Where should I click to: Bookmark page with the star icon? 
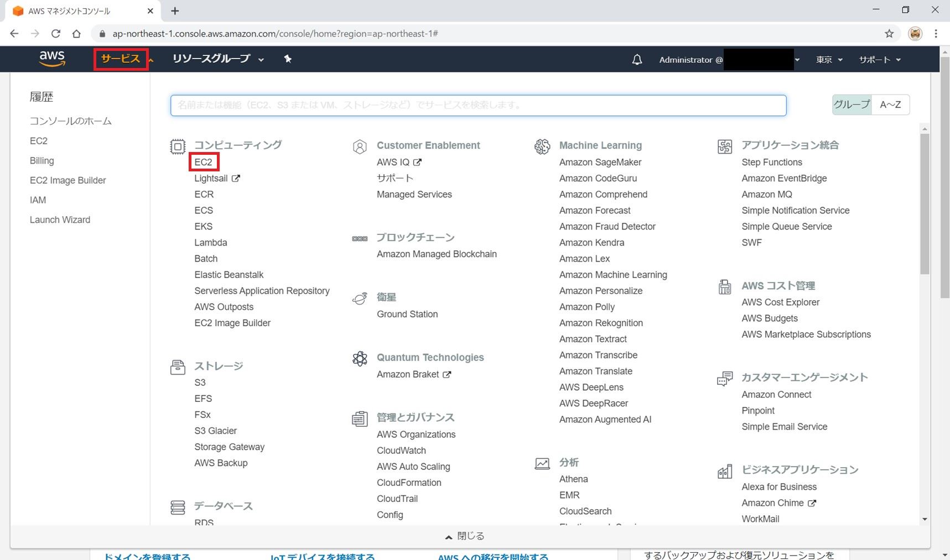[889, 34]
